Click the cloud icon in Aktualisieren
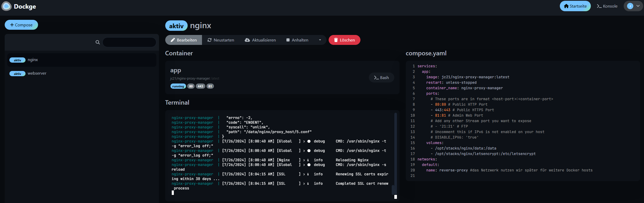This screenshot has width=644, height=203. pyautogui.click(x=247, y=40)
